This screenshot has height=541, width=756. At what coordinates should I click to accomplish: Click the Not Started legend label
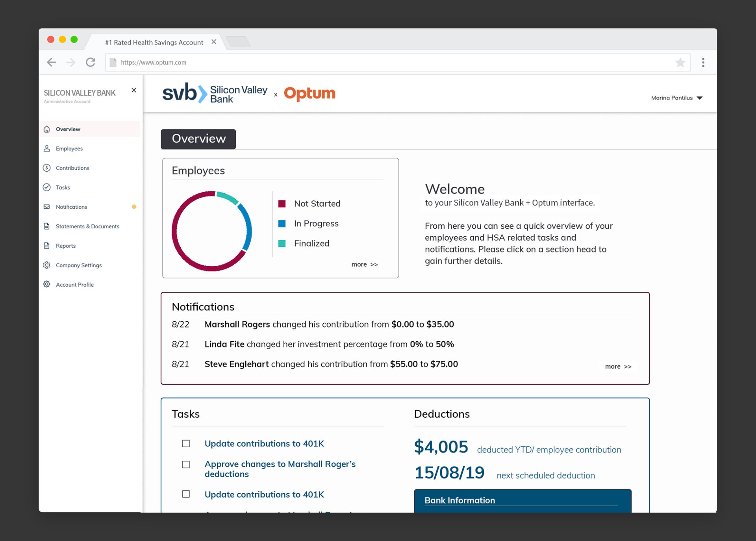317,204
